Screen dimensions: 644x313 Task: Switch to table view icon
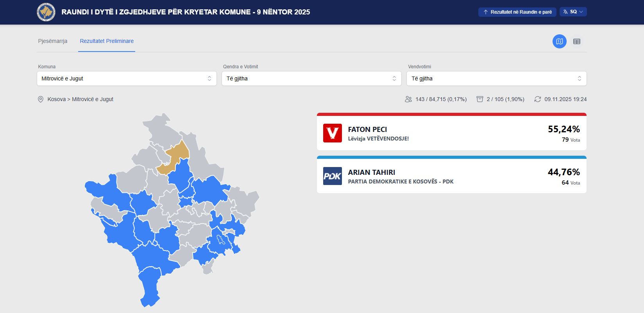[x=576, y=41]
